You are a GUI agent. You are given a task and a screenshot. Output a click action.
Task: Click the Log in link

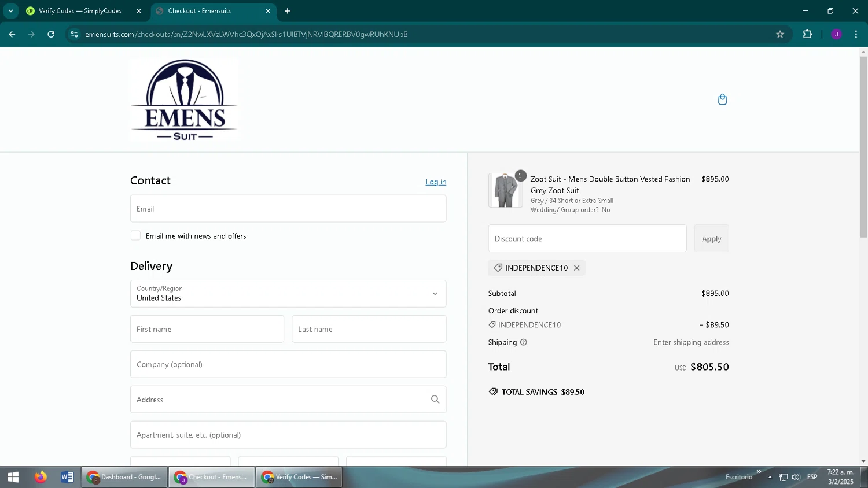coord(436,182)
